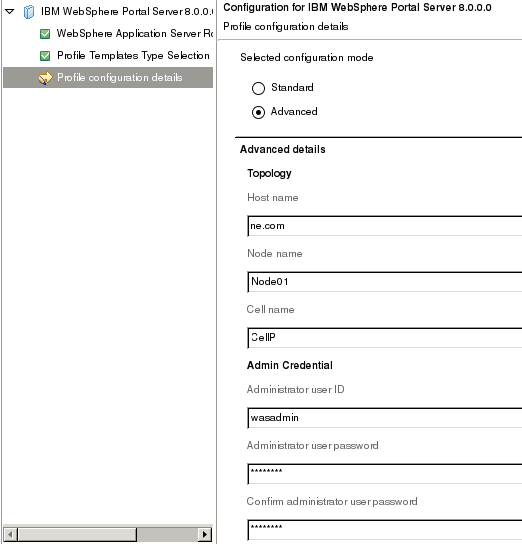The width and height of the screenshot is (522, 544).
Task: Choose the Advanced configuration mode radio button
Action: point(258,112)
